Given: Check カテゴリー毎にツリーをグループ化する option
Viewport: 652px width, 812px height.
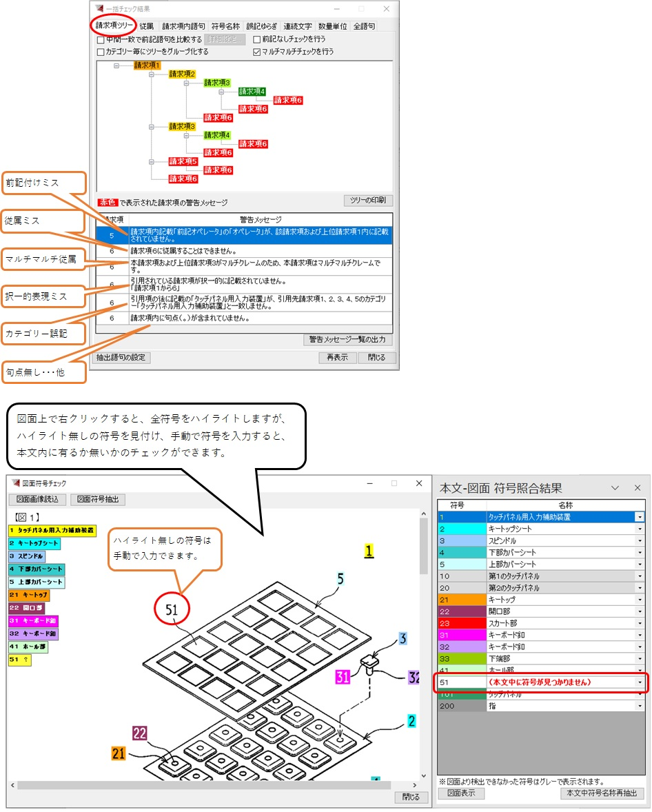Looking at the screenshot, I should (x=101, y=52).
